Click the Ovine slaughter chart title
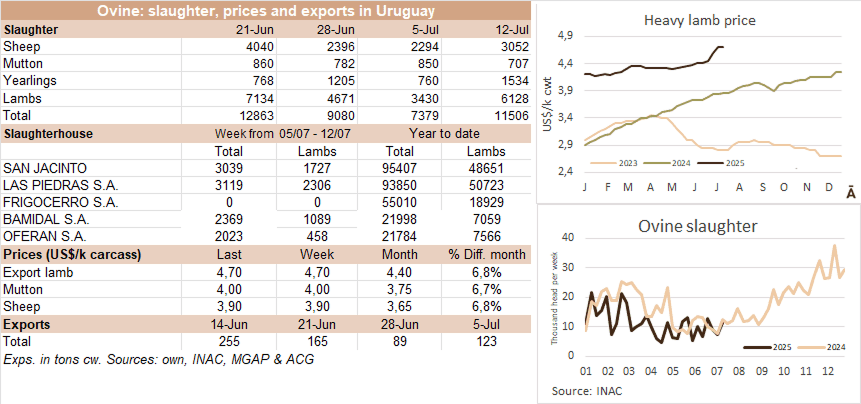 coord(699,226)
